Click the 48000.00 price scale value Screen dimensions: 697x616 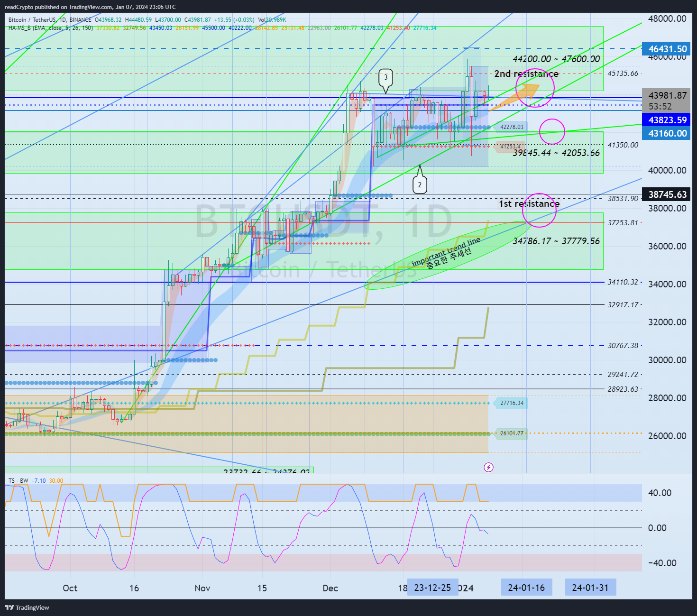coord(667,19)
